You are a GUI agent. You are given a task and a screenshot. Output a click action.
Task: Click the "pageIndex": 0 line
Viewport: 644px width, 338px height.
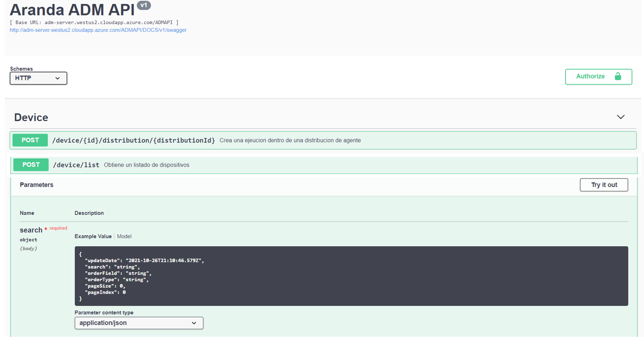(x=105, y=292)
